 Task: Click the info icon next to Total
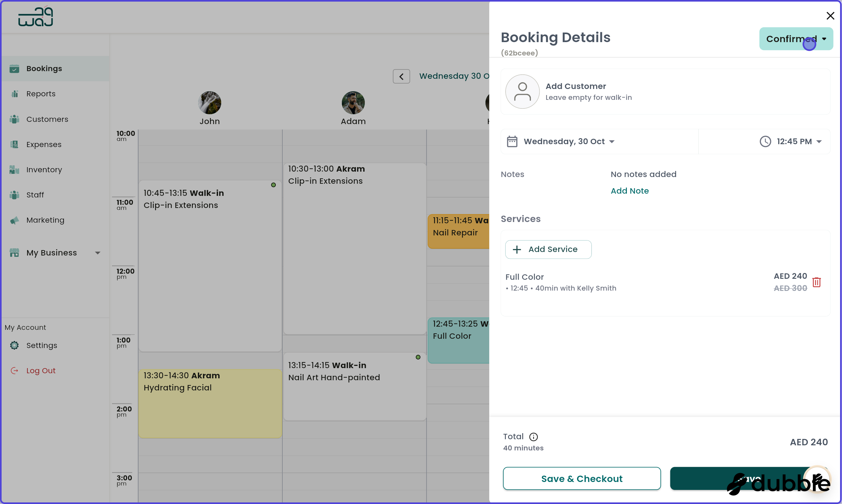tap(533, 437)
